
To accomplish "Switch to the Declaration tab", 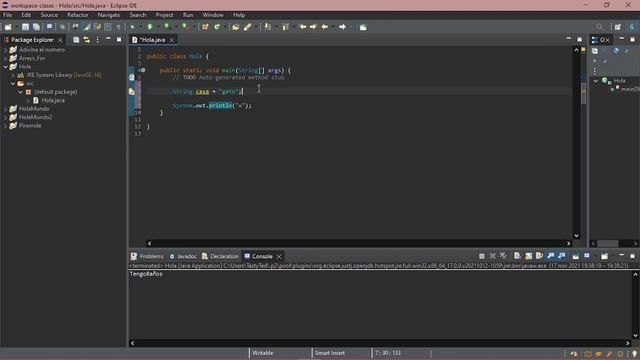I will click(220, 256).
